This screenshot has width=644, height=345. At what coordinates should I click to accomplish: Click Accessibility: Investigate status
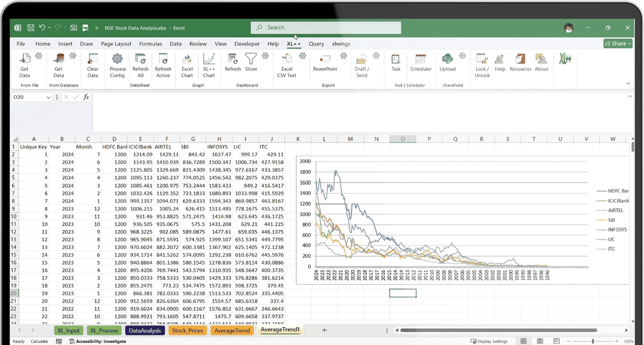pos(98,341)
